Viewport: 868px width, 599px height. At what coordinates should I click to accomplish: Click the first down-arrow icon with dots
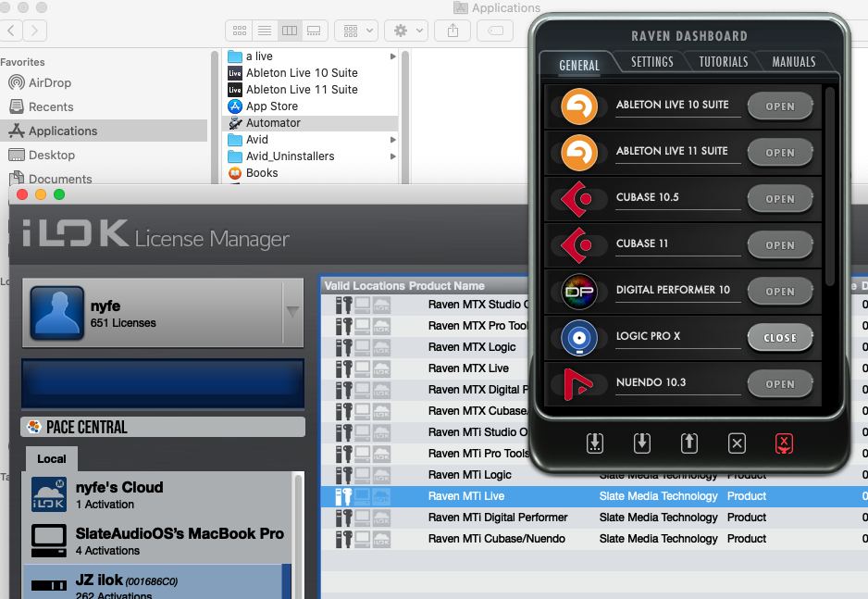coord(595,443)
